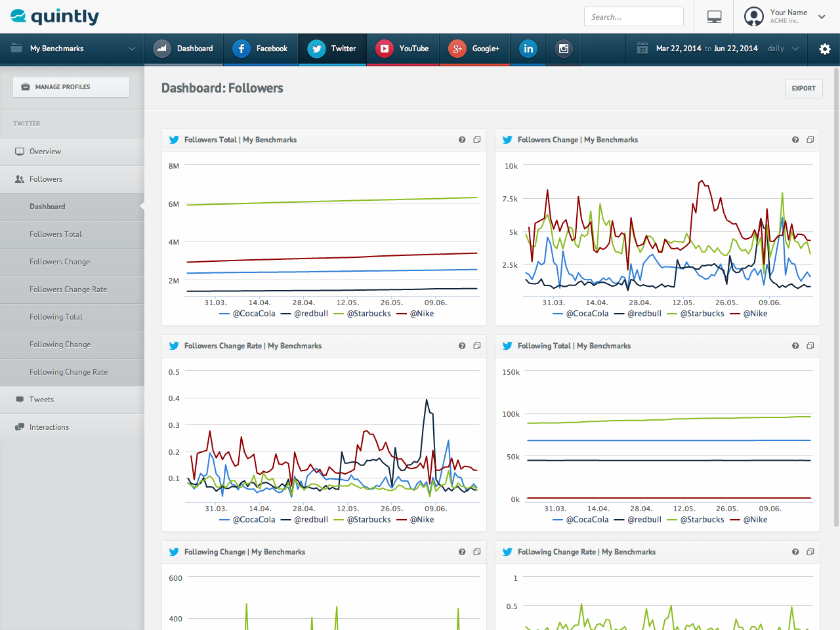Viewport: 840px width, 630px height.
Task: Expand the Following Total widget
Action: click(x=810, y=346)
